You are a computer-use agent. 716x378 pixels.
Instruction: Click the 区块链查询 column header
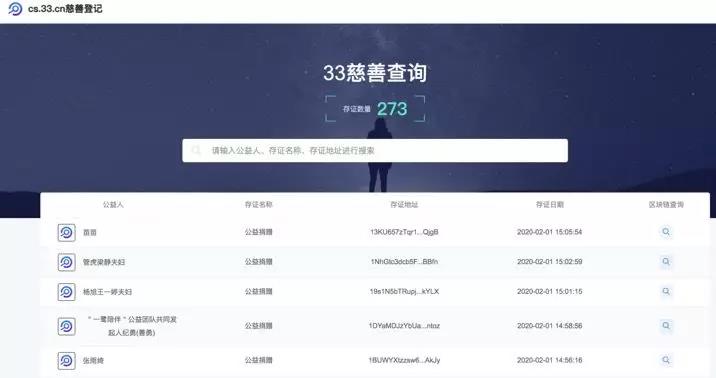pyautogui.click(x=666, y=205)
